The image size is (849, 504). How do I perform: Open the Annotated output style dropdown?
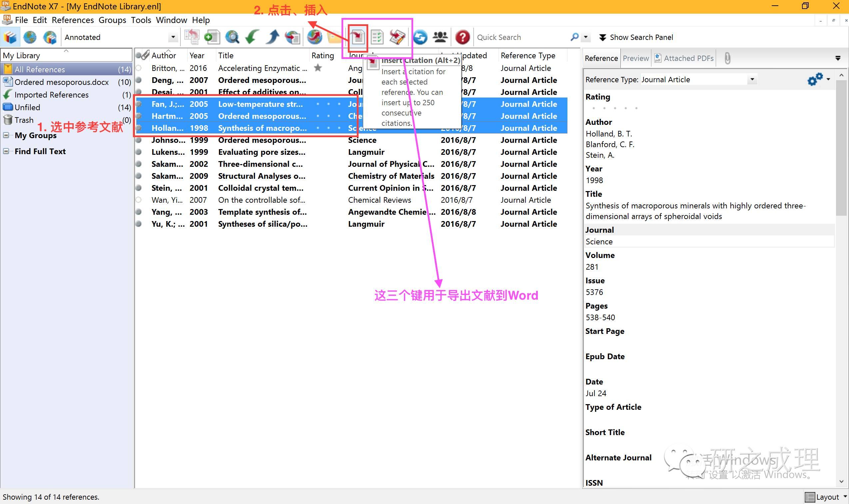[173, 37]
